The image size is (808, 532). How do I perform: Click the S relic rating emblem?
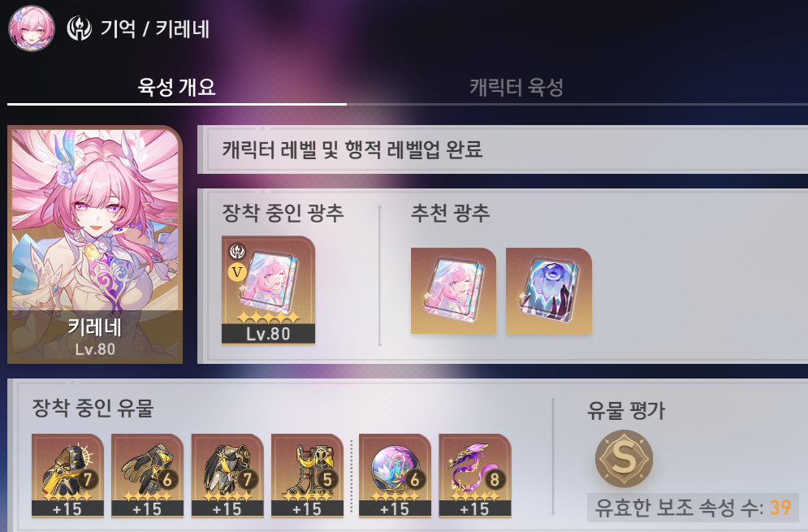(624, 458)
